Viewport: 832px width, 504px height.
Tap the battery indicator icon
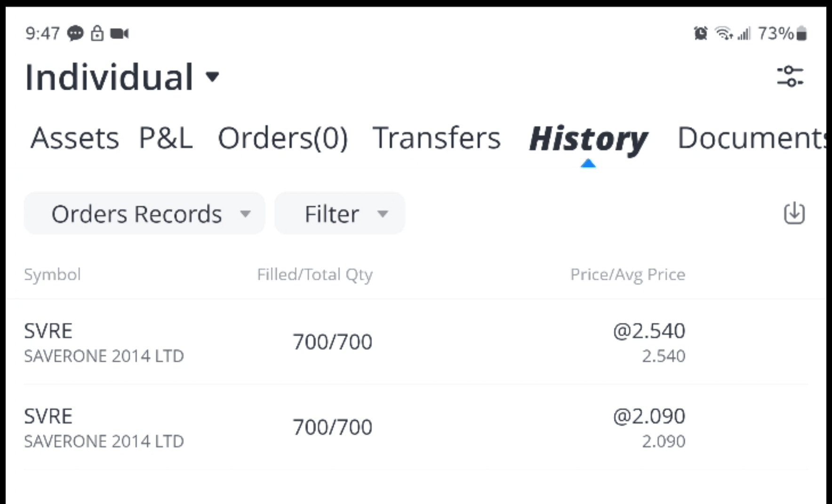tap(802, 34)
